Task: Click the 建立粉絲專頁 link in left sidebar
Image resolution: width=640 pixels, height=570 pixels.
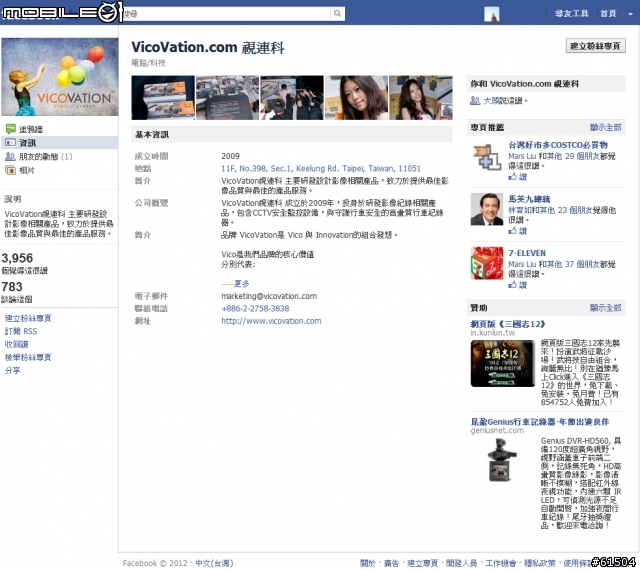Action: pyautogui.click(x=28, y=318)
